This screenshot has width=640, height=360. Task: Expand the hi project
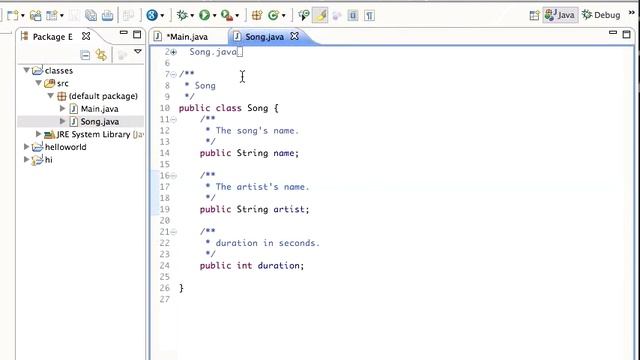pyautogui.click(x=26, y=159)
